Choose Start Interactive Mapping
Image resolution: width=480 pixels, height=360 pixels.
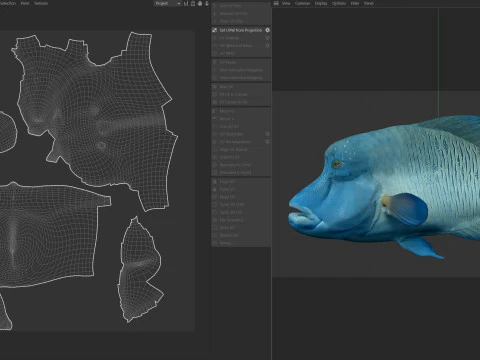(241, 70)
